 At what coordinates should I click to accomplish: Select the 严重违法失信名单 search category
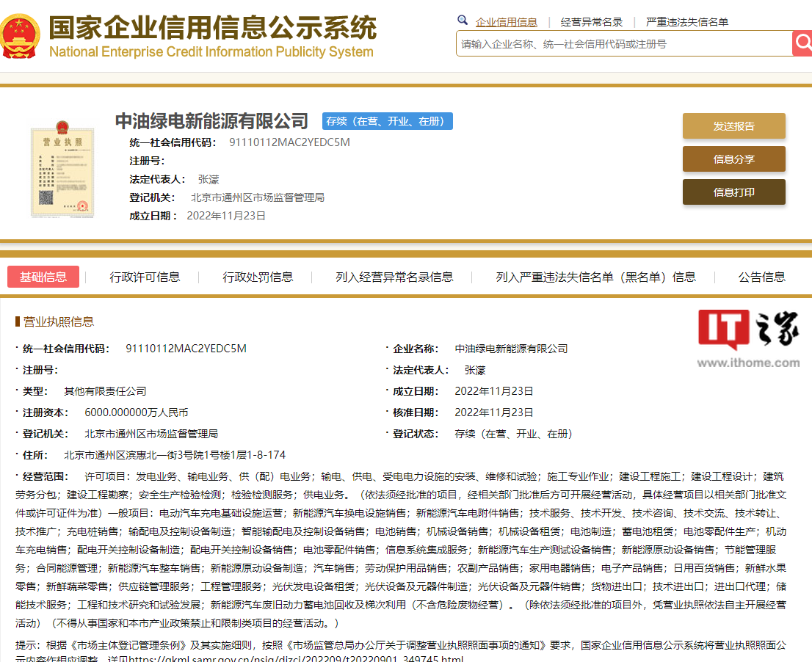(686, 22)
